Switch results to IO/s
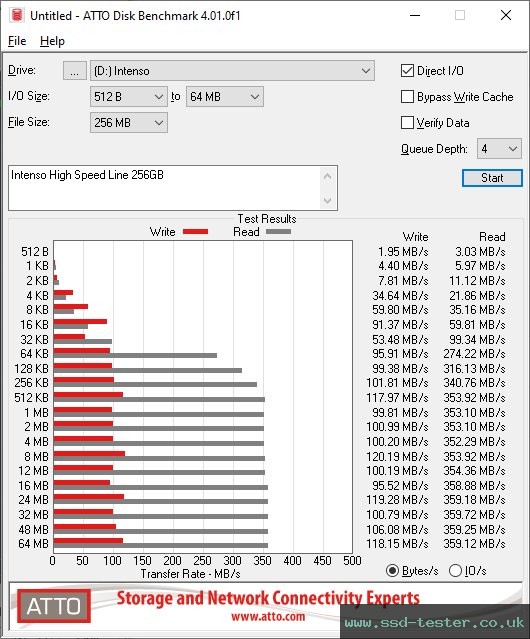This screenshot has height=639, width=530. (455, 571)
